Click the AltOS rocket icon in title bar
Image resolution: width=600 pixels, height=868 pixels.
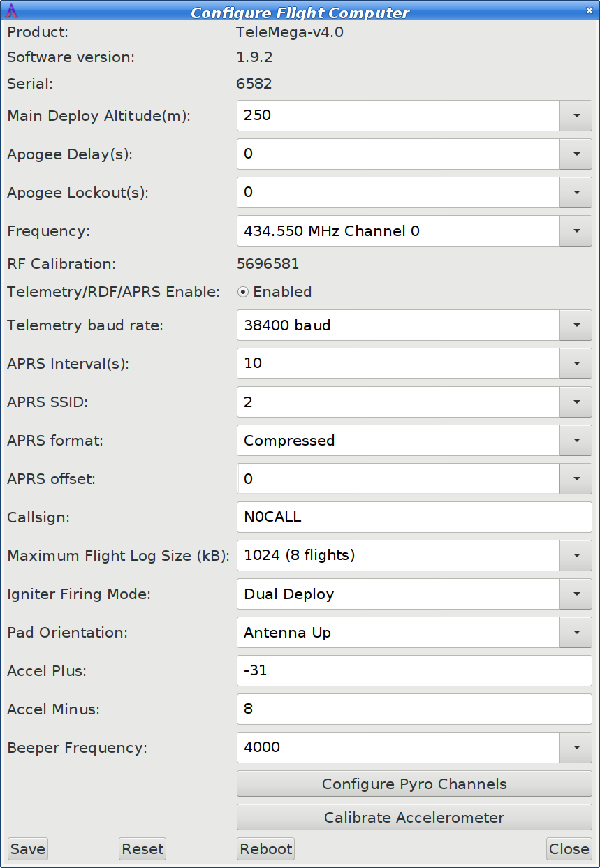[x=12, y=11]
